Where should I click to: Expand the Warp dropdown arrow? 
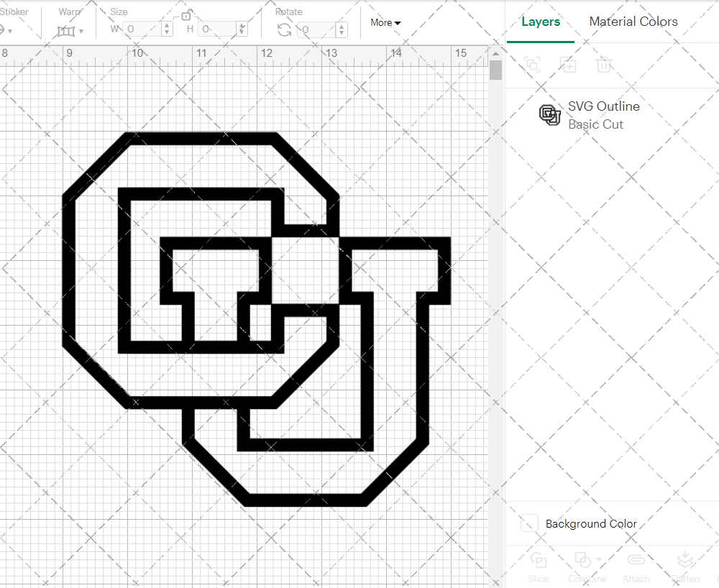(81, 31)
